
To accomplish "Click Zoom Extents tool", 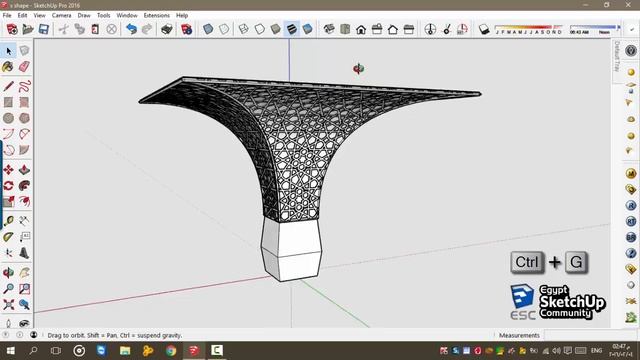I will (x=8, y=304).
